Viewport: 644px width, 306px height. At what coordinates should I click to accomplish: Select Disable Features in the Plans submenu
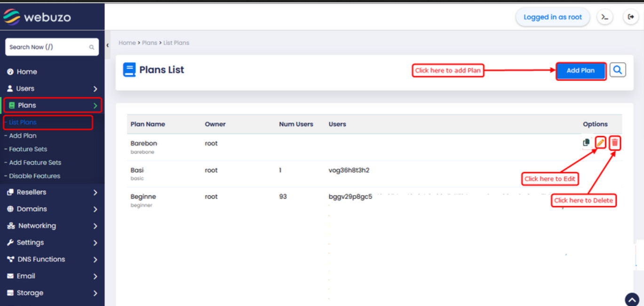(x=35, y=176)
